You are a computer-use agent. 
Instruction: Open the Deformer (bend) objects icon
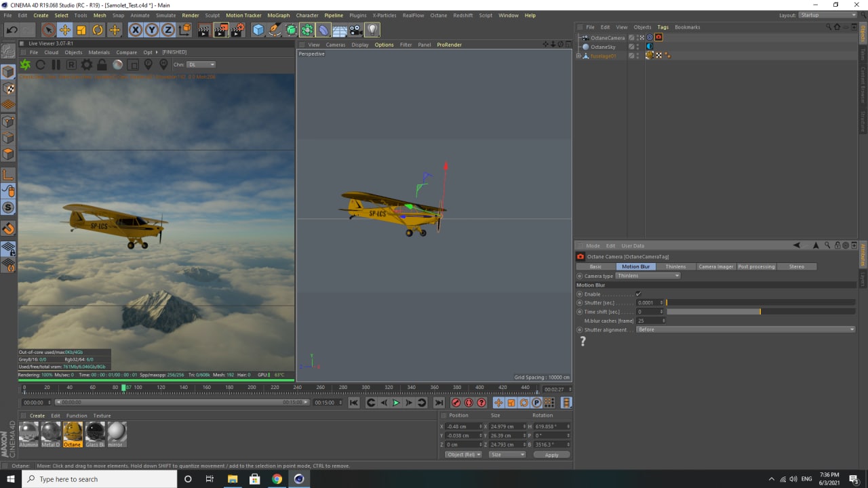[x=323, y=30]
